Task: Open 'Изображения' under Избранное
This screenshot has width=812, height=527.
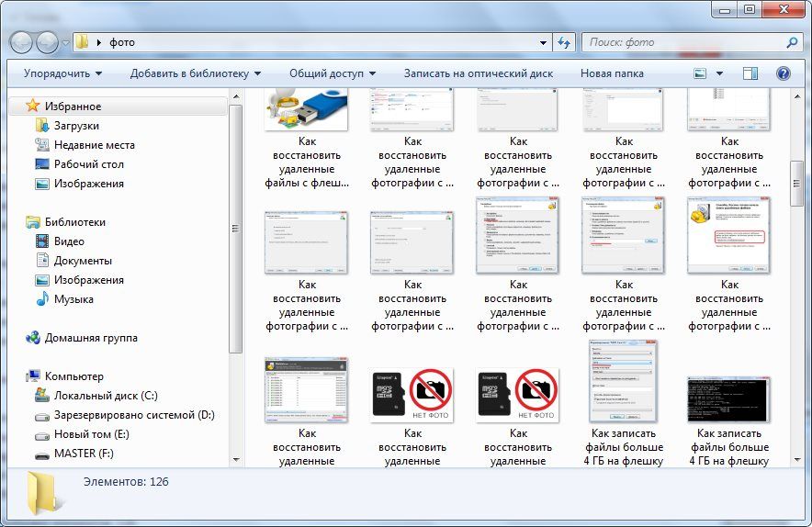Action: pyautogui.click(x=88, y=184)
